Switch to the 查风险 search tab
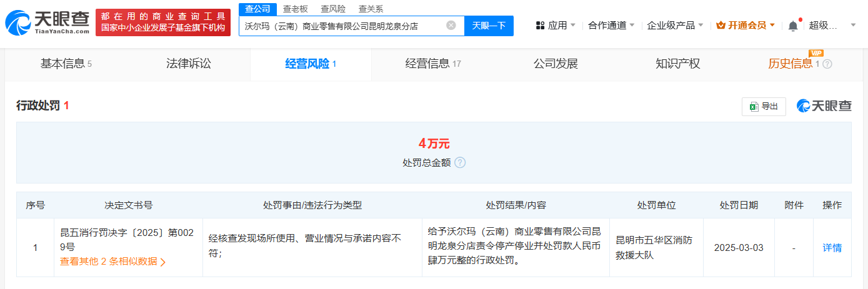Image resolution: width=868 pixels, height=289 pixels. [x=333, y=9]
